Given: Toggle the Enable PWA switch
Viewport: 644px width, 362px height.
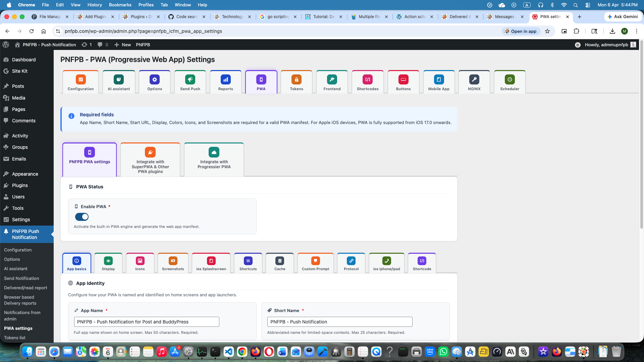Looking at the screenshot, I should (82, 217).
